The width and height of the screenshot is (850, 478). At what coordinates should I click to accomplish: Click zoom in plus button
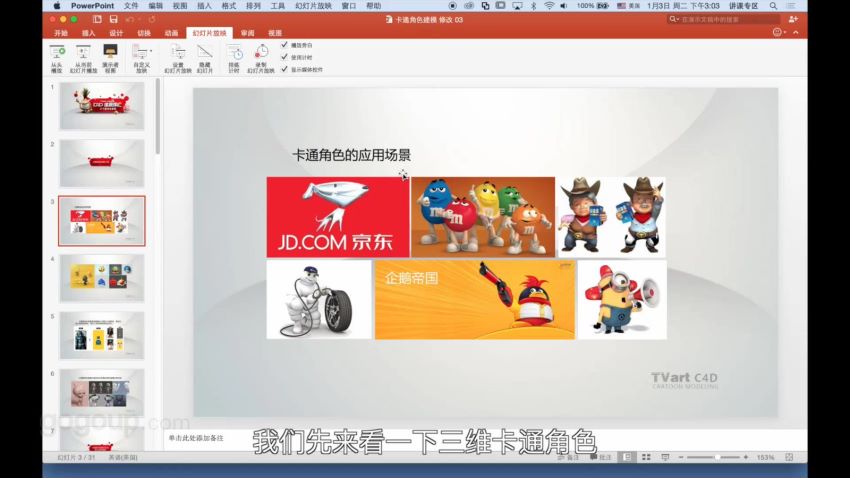coord(746,457)
